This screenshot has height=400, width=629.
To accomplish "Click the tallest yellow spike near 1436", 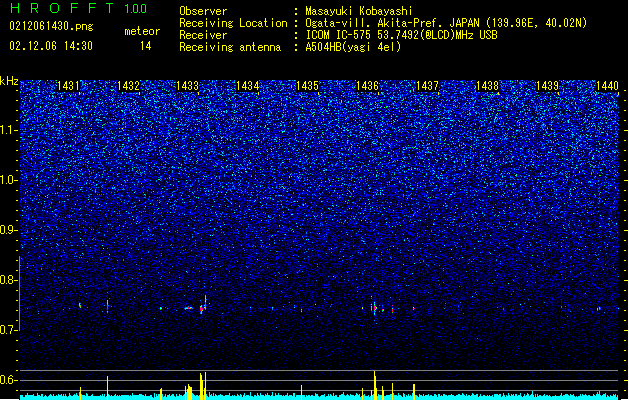I will [375, 384].
